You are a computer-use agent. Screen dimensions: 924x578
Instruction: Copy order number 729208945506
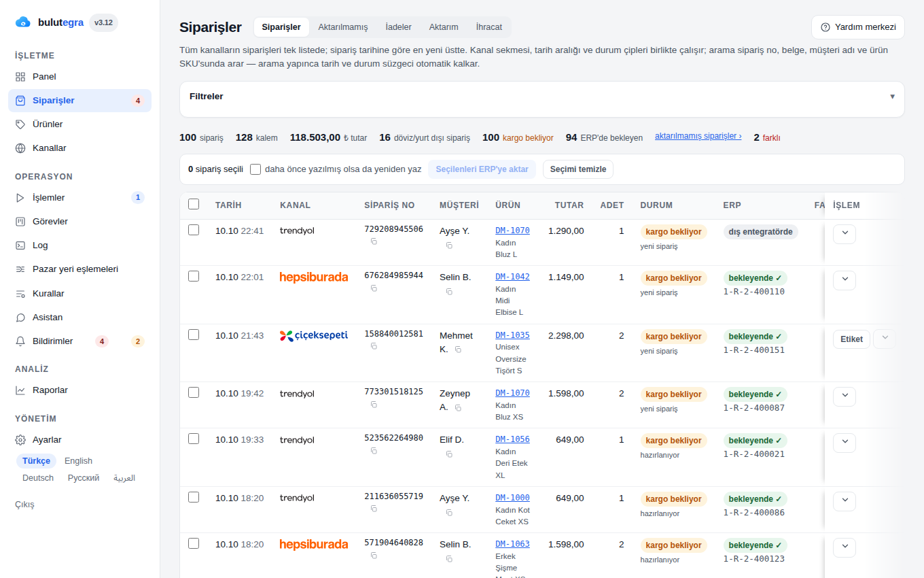tap(374, 241)
